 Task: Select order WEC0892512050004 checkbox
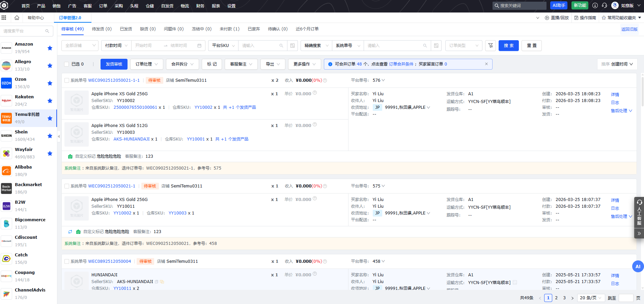[67, 261]
